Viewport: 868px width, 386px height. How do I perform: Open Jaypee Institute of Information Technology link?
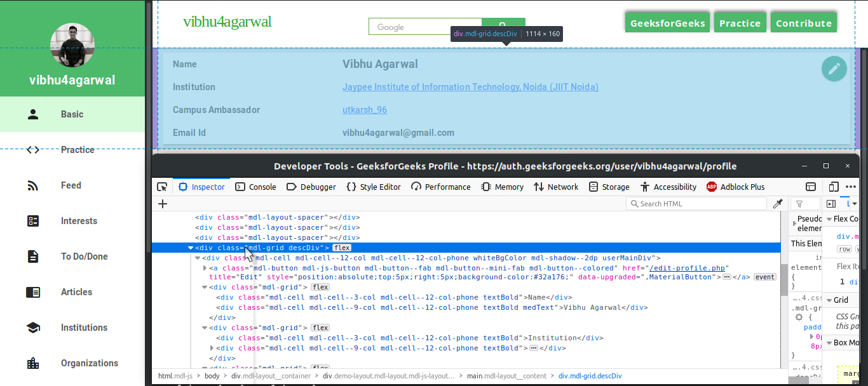coord(470,87)
